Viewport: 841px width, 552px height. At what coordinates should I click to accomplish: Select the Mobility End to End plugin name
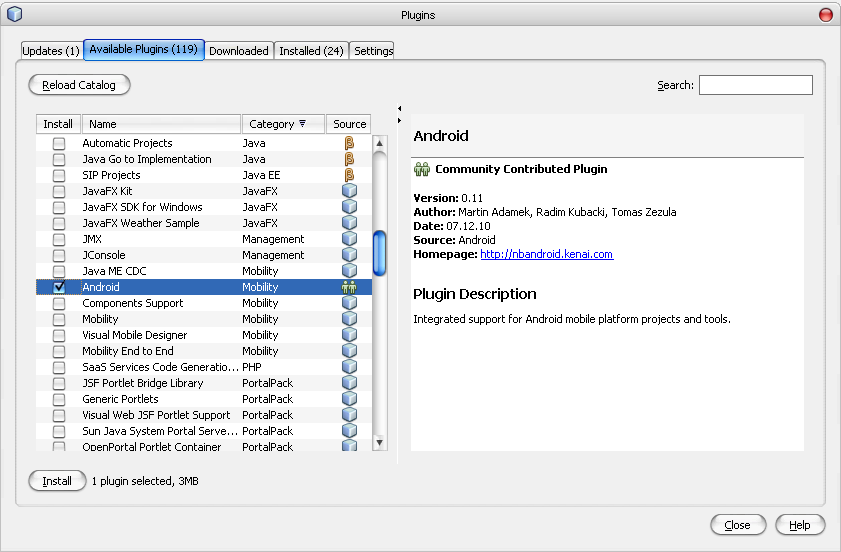point(128,351)
